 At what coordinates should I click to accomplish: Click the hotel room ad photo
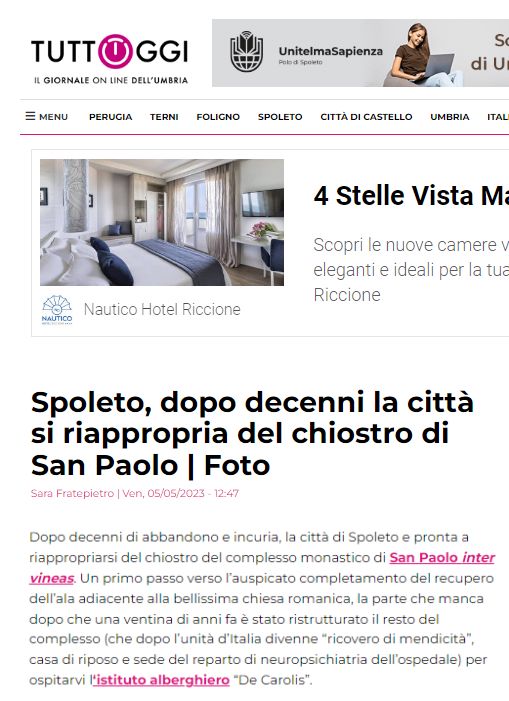[x=162, y=222]
